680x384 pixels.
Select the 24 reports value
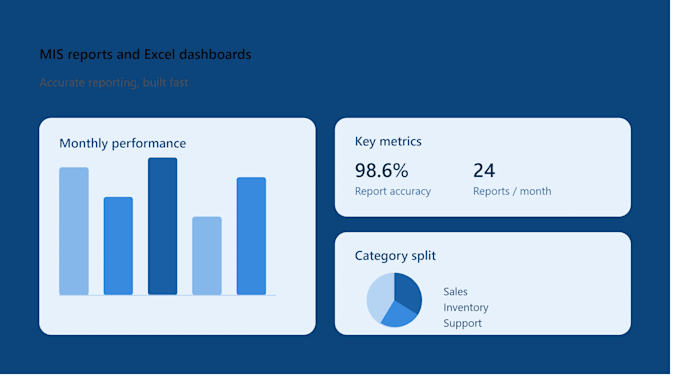coord(484,171)
